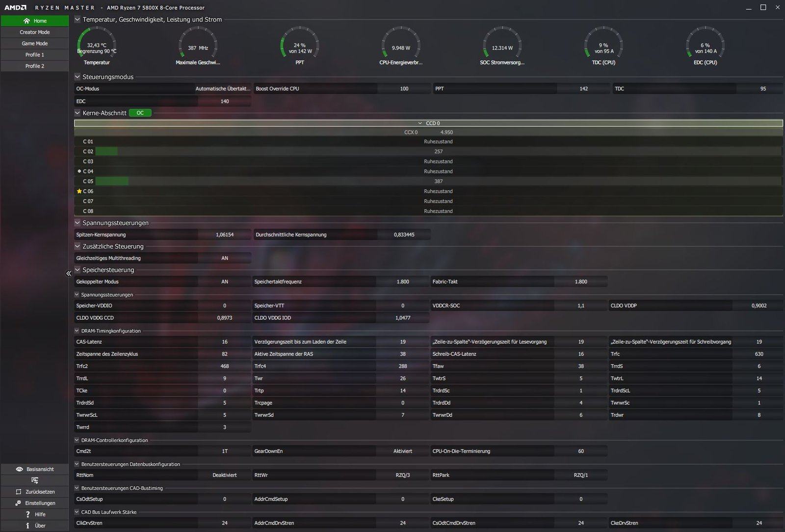Collapse the sidebar with double arrow
Screen dimensions: 785x532
pyautogui.click(x=69, y=274)
